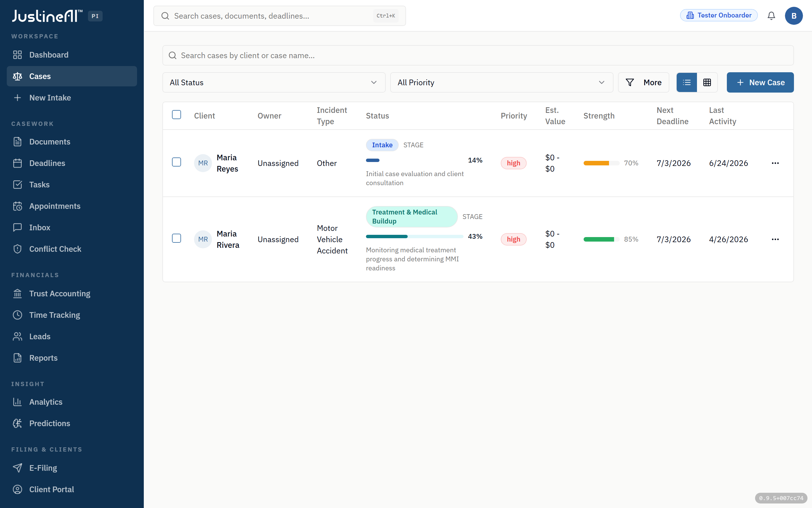
Task: Focus the search by client name field
Action: [x=478, y=55]
